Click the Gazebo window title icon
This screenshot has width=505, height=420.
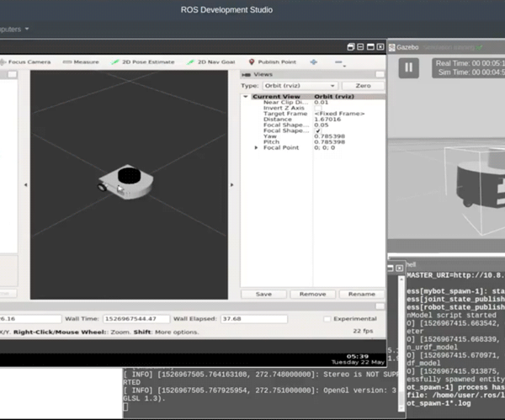pos(392,48)
